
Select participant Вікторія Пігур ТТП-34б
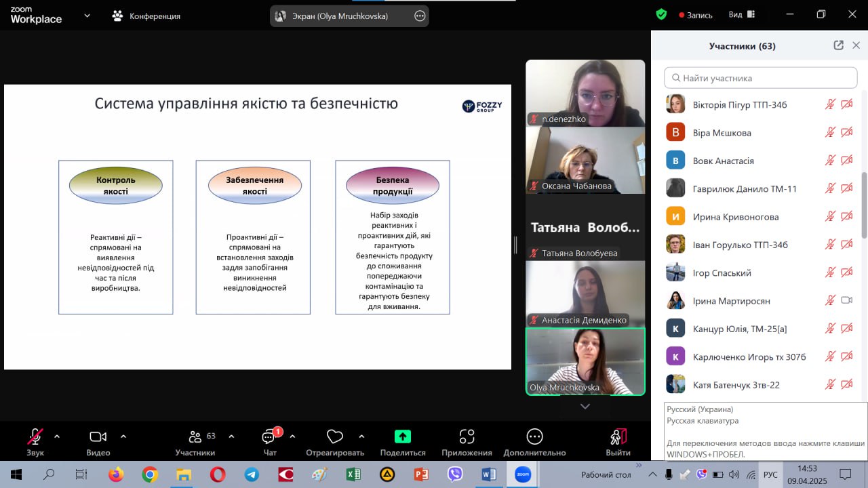click(759, 104)
